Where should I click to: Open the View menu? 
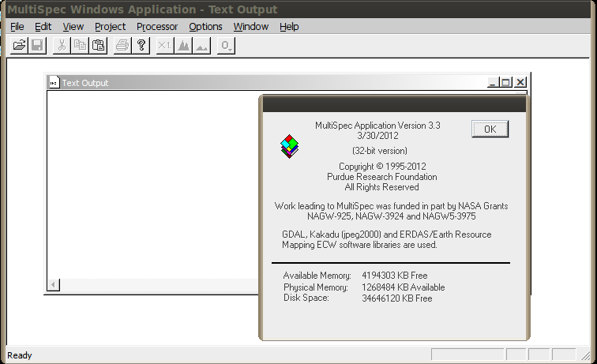click(73, 27)
